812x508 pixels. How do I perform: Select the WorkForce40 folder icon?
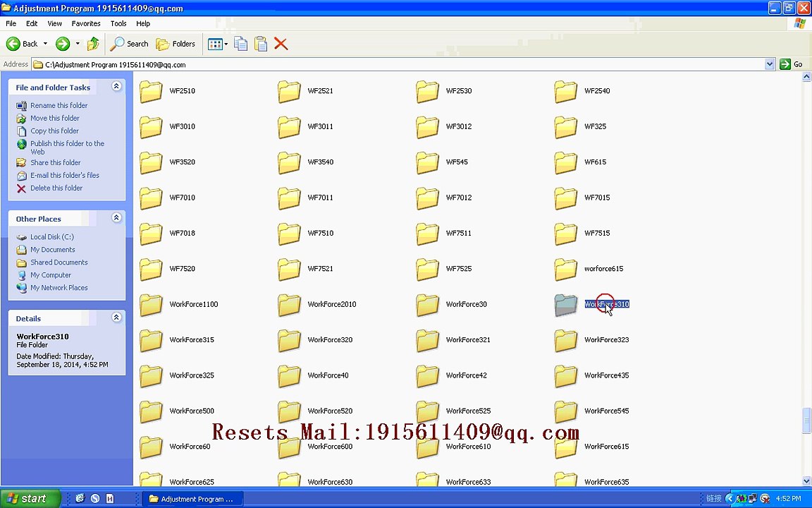point(289,376)
